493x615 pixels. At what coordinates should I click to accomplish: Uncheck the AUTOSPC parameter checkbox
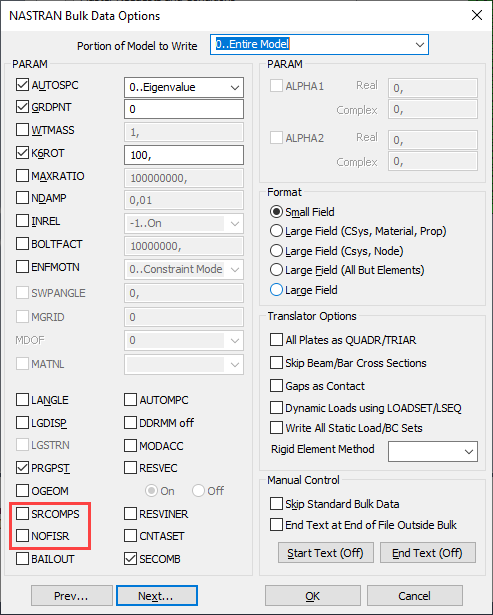coord(22,84)
